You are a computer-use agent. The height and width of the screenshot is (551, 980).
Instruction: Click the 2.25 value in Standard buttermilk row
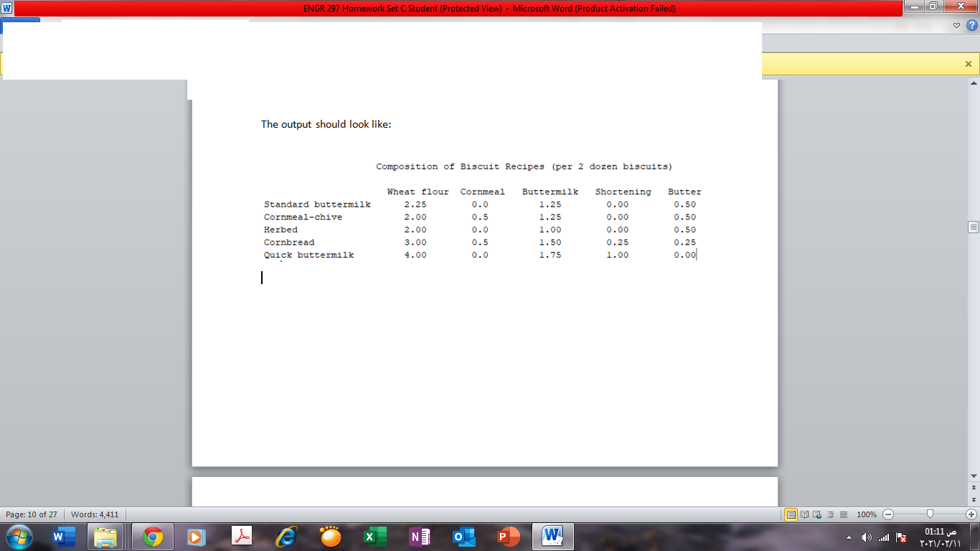coord(415,204)
